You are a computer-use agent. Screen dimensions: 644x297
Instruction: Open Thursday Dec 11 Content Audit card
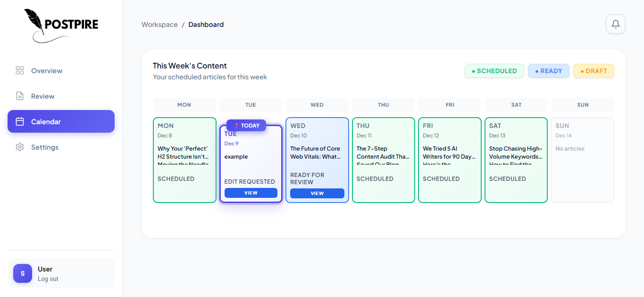(384, 160)
